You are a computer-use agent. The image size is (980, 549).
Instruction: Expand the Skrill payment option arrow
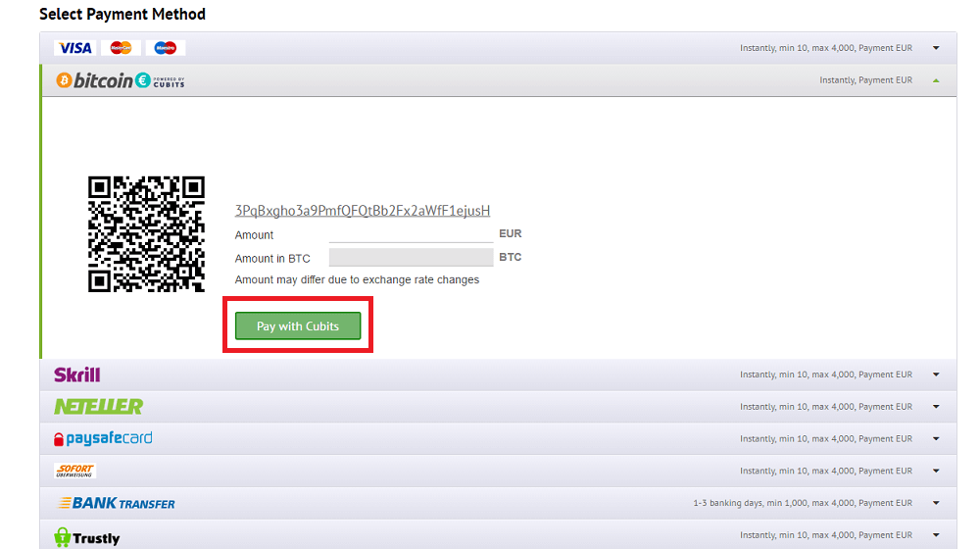point(936,374)
